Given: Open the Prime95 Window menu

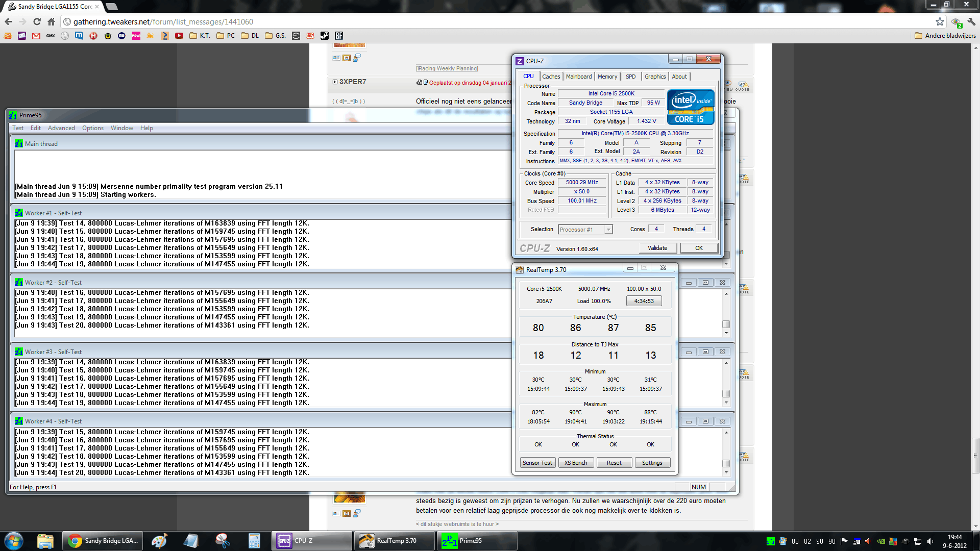Looking at the screenshot, I should (x=122, y=128).
